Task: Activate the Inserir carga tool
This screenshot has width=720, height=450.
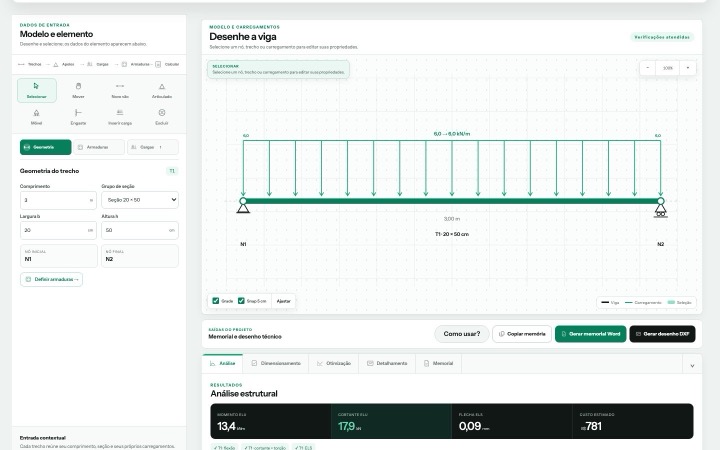Action: tap(120, 117)
